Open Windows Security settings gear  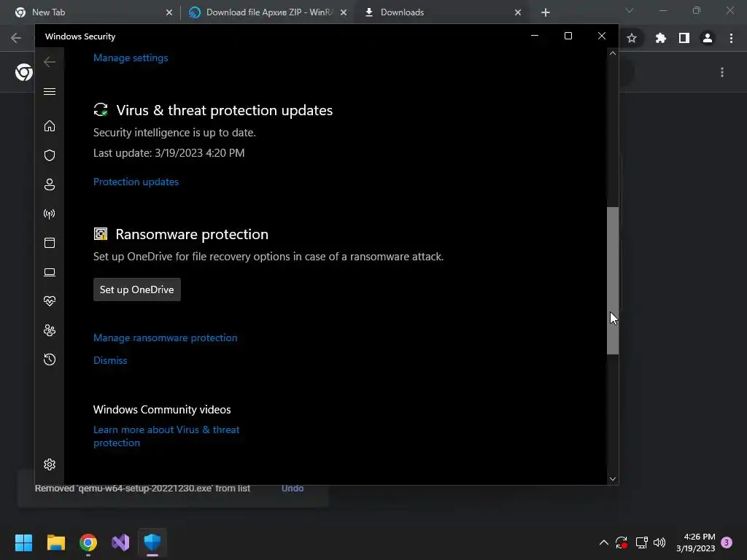50,464
